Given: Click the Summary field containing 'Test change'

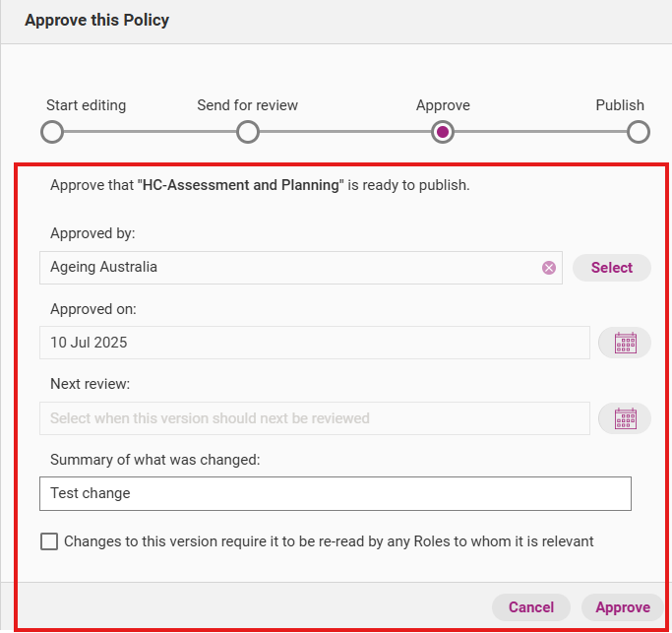Looking at the screenshot, I should click(335, 493).
